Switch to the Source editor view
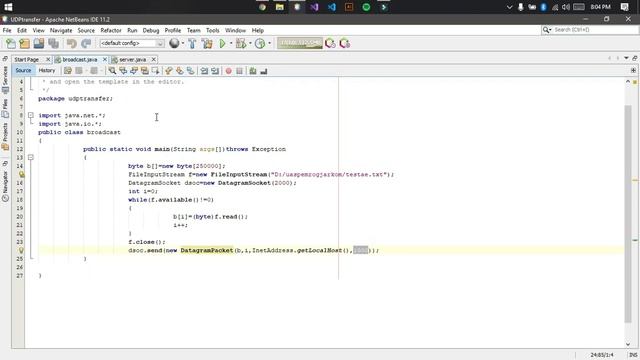Screen dimensions: 640x360 [x=23, y=71]
